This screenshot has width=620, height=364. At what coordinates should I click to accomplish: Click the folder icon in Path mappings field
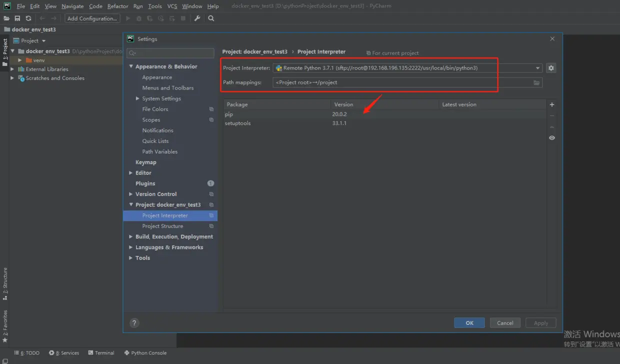click(536, 82)
